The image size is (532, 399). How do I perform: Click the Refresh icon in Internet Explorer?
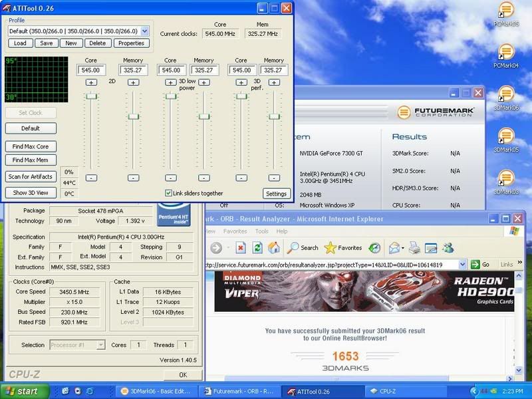pos(257,248)
